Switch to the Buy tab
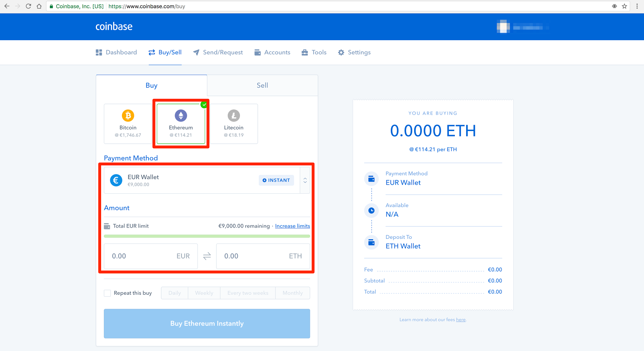 click(x=152, y=85)
